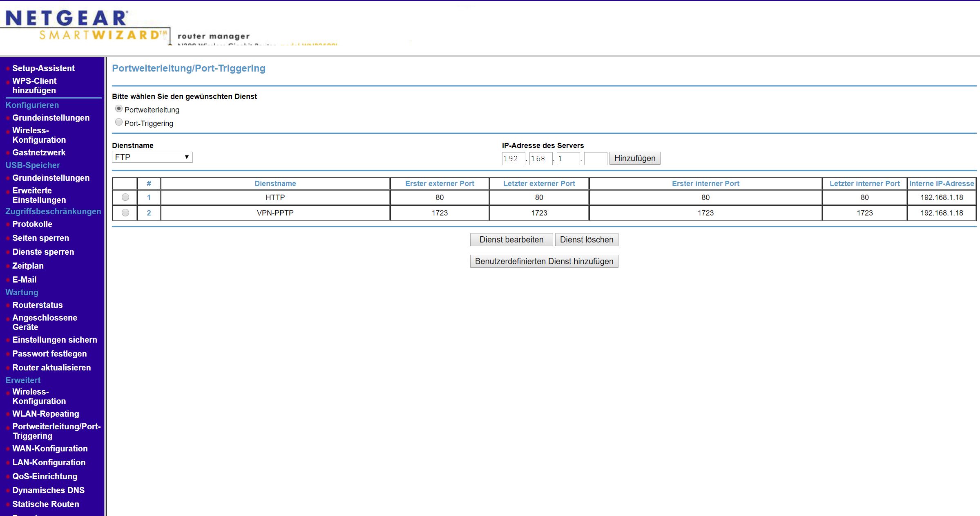Image resolution: width=980 pixels, height=516 pixels.
Task: Select the Port-Triggering radio option
Action: pos(119,122)
